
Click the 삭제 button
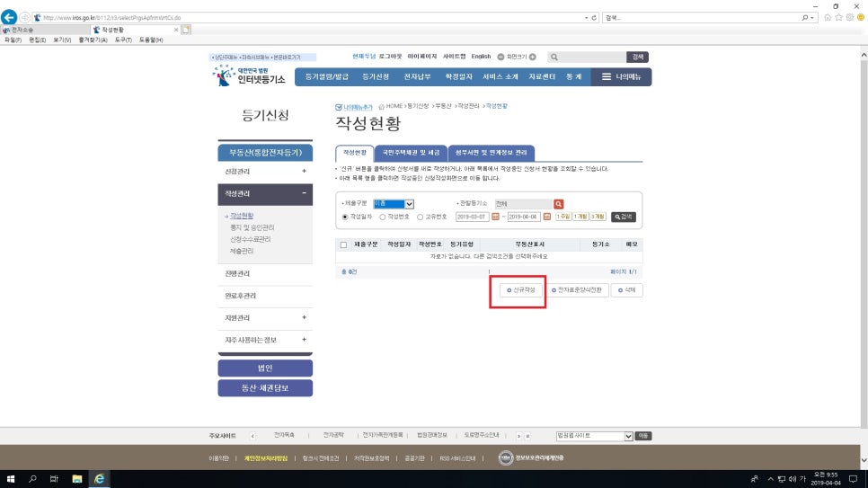(x=626, y=290)
